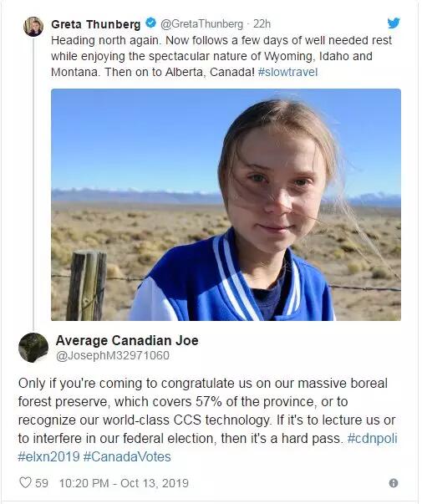
Task: Select Greta's quoted tweet text
Action: pyautogui.click(x=221, y=56)
